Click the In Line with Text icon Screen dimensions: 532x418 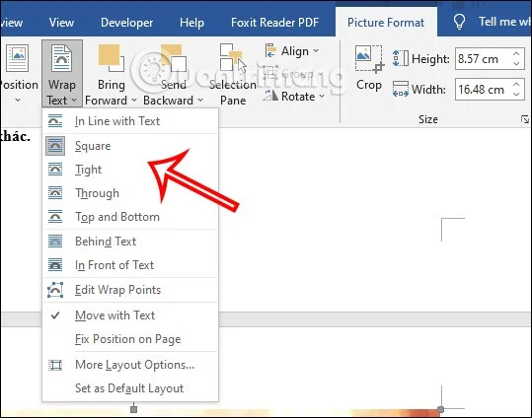[55, 121]
